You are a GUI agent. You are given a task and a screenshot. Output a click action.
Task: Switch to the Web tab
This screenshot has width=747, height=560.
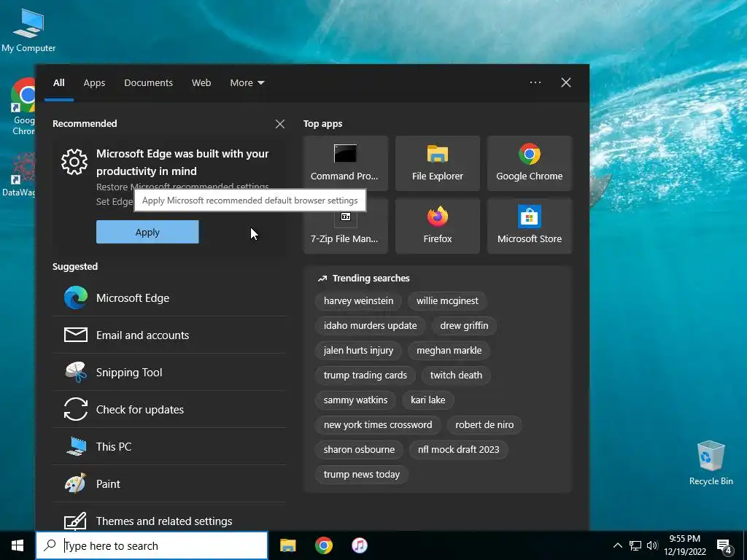[x=201, y=83]
